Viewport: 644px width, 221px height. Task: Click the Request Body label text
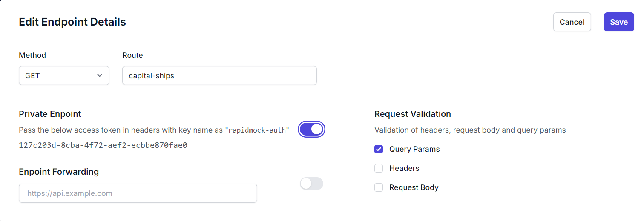[414, 187]
